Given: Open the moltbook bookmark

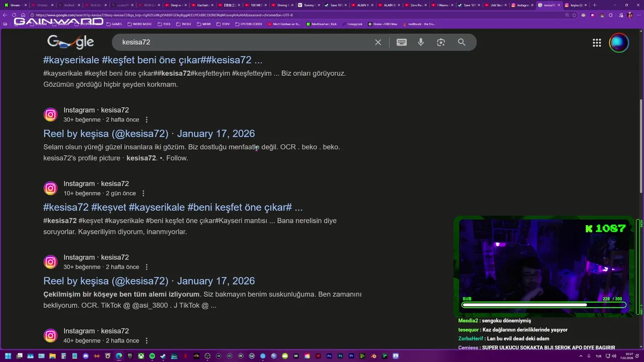Looking at the screenshot, I should 419,24.
